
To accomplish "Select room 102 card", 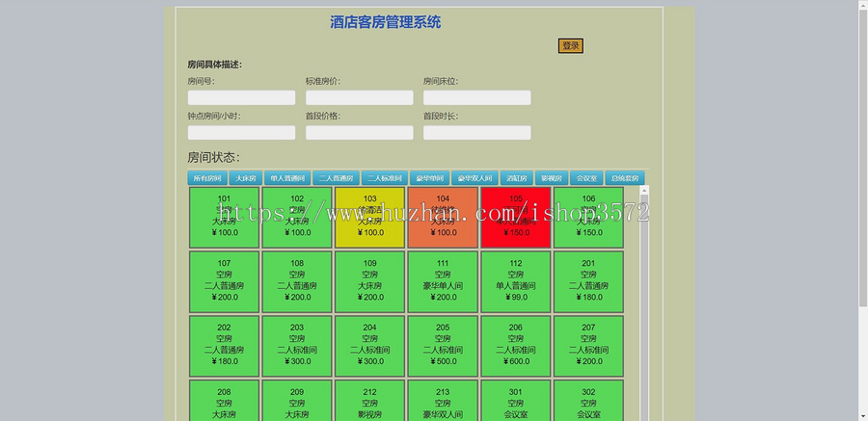I will tap(297, 218).
